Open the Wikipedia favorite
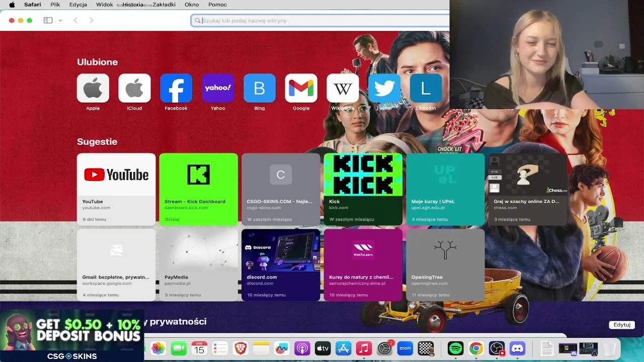This screenshot has height=362, width=644. [x=343, y=88]
